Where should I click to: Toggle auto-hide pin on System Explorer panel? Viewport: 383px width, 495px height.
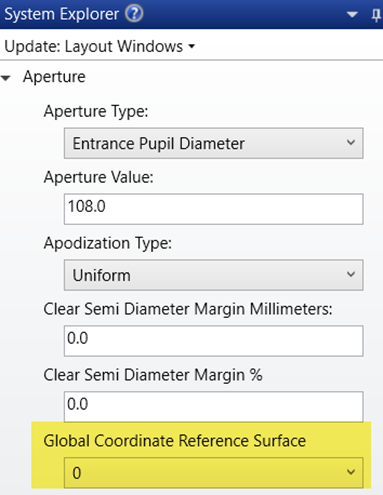[x=376, y=15]
